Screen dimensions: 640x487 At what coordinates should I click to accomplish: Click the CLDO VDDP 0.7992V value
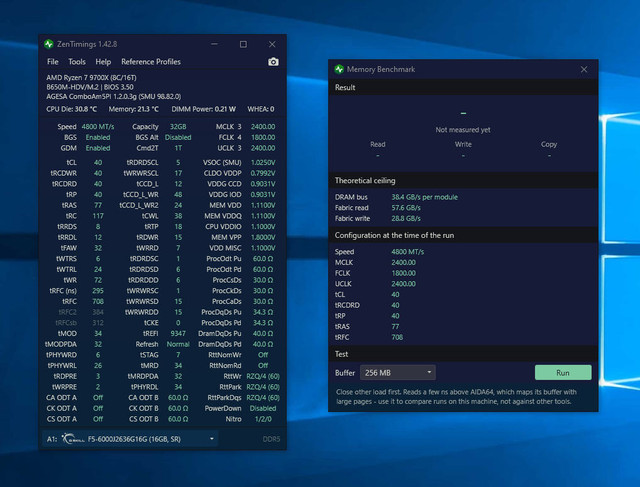point(263,173)
